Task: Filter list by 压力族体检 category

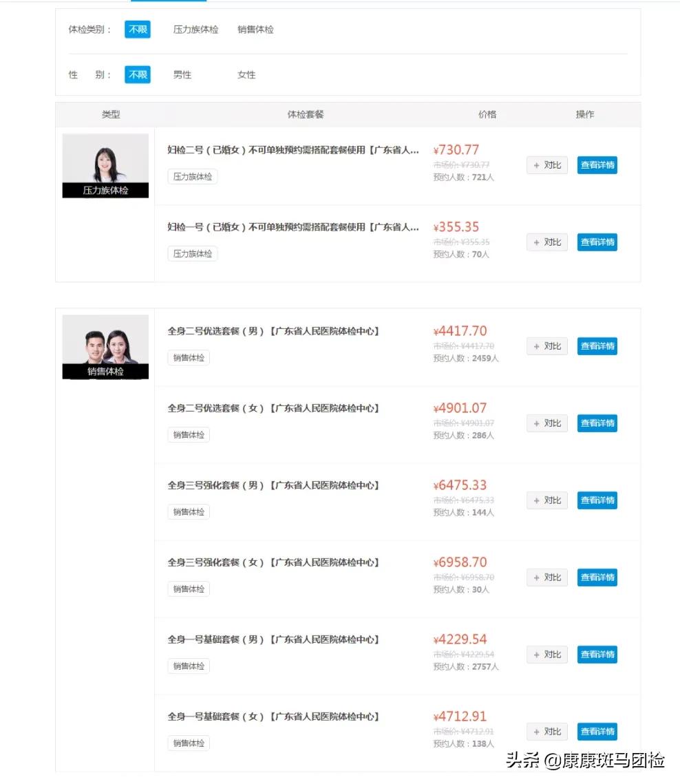Action: 195,30
